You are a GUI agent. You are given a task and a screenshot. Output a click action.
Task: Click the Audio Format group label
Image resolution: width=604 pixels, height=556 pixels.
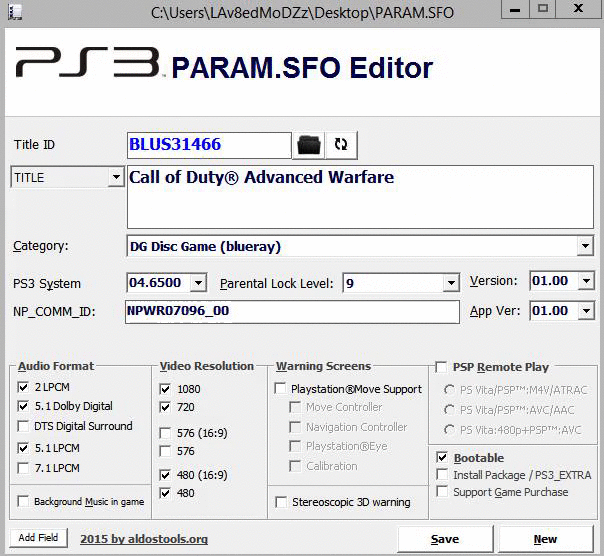point(56,366)
